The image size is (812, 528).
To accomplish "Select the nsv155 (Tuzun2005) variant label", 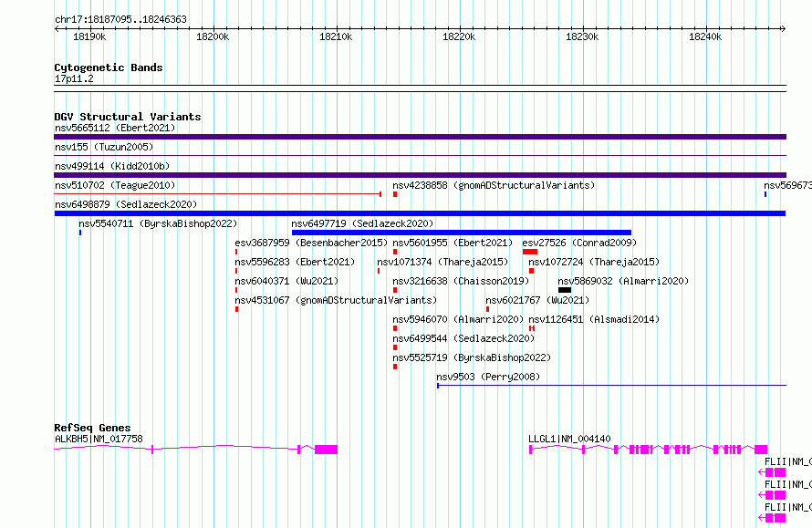I will coord(104,147).
